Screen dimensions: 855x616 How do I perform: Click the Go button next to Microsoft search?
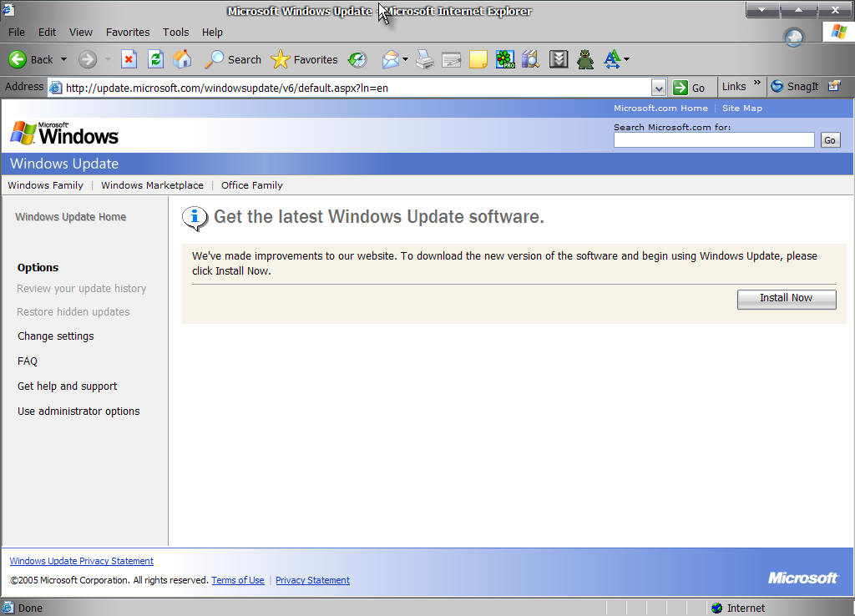[x=830, y=140]
